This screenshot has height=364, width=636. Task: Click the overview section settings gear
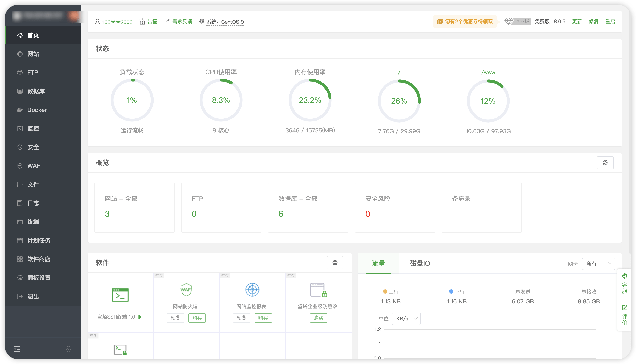[x=605, y=163]
